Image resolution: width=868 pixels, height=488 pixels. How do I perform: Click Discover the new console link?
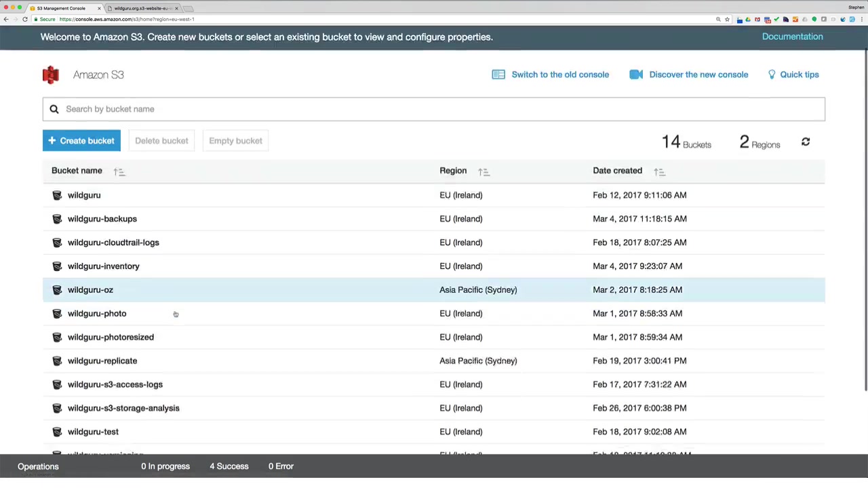pyautogui.click(x=698, y=75)
